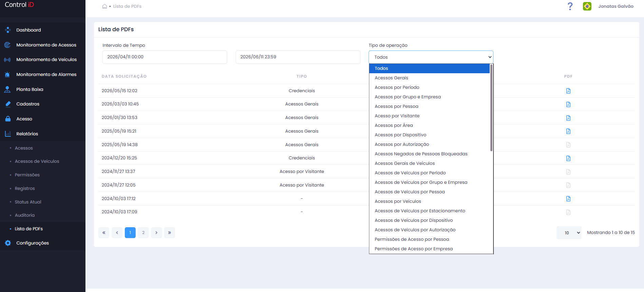Choose Acessos por Dispositivo option
The height and width of the screenshot is (292, 644).
pyautogui.click(x=429, y=135)
